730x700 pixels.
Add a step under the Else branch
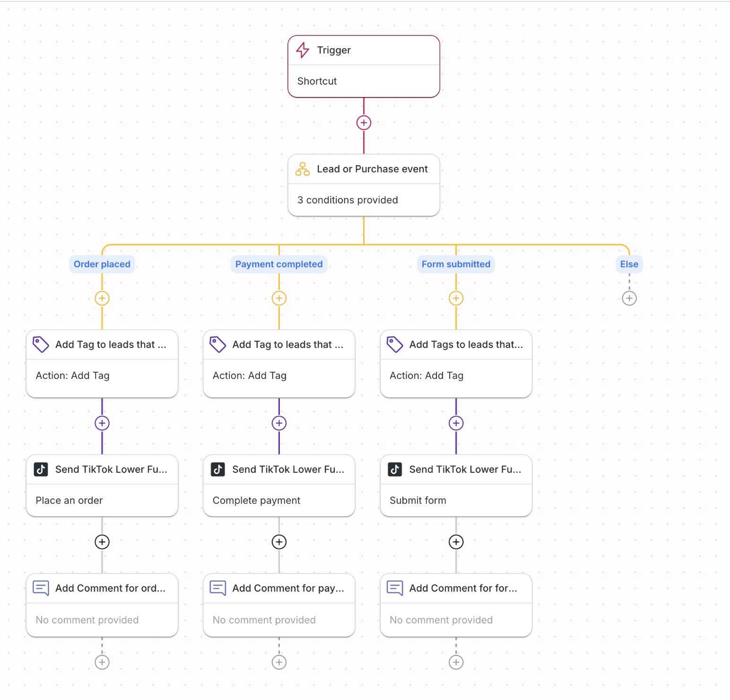pos(629,298)
